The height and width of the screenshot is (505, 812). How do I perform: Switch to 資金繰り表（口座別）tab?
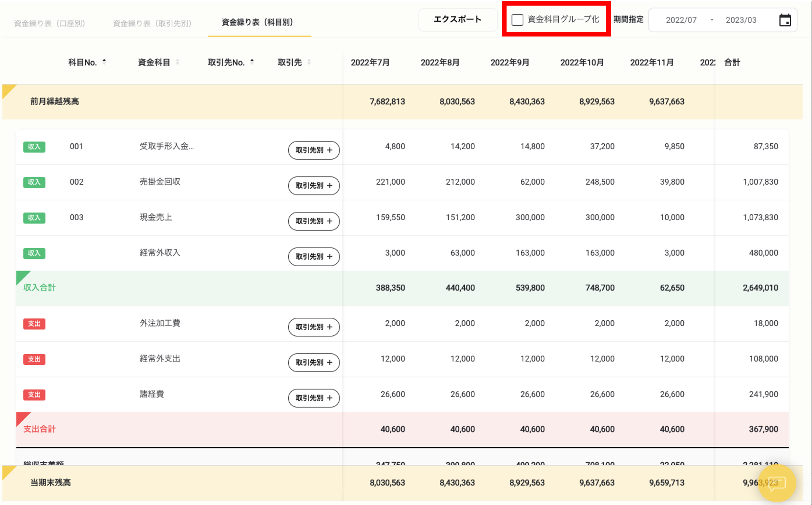(50, 23)
